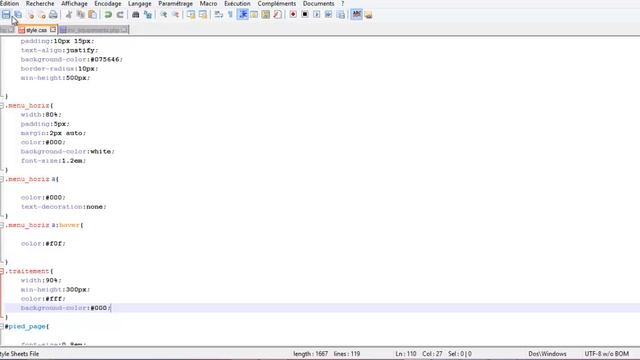
Task: Toggle the ABC spell check icon
Action: pyautogui.click(x=357, y=15)
